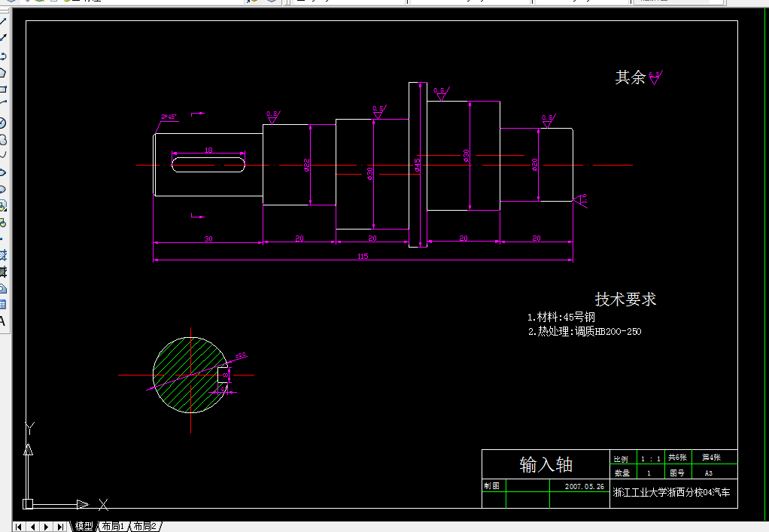The width and height of the screenshot is (769, 532).
Task: Switch to the 布局1 layout tab
Action: pos(113,526)
